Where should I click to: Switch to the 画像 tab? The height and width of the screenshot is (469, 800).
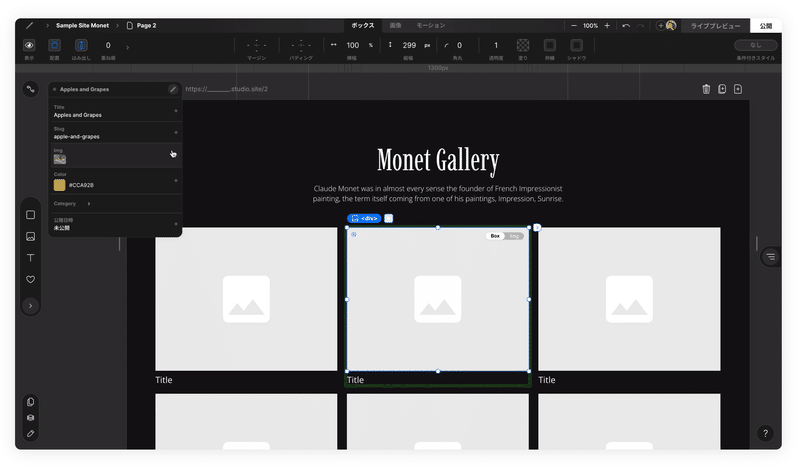click(395, 26)
